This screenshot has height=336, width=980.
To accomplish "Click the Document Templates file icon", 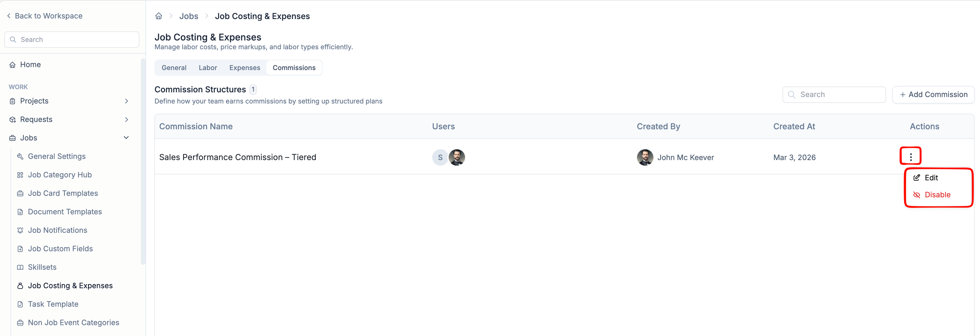I will 20,212.
